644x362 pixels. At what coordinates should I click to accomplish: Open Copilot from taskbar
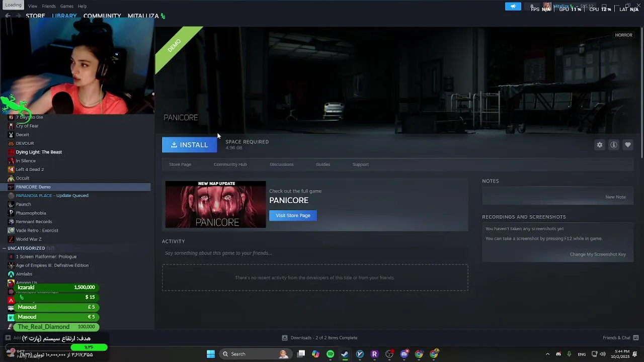[315, 354]
